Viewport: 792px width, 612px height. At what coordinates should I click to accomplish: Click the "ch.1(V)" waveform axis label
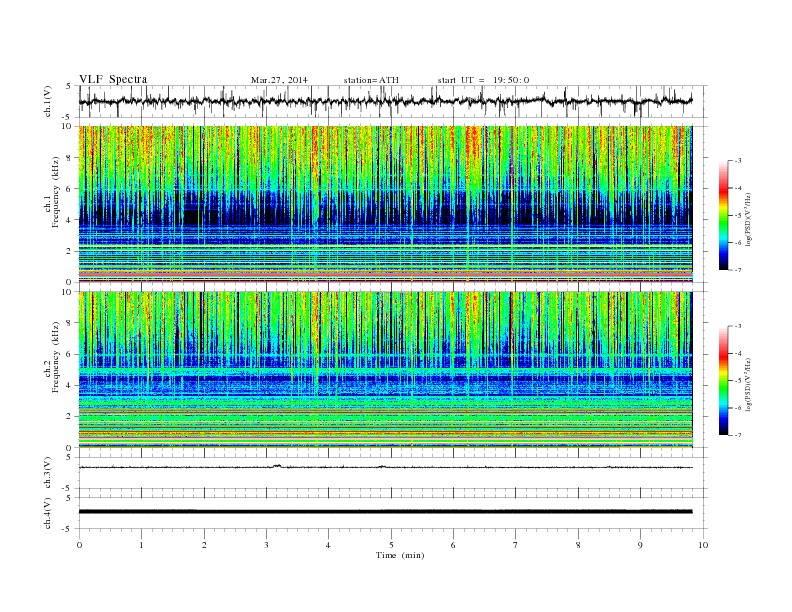tap(48, 101)
